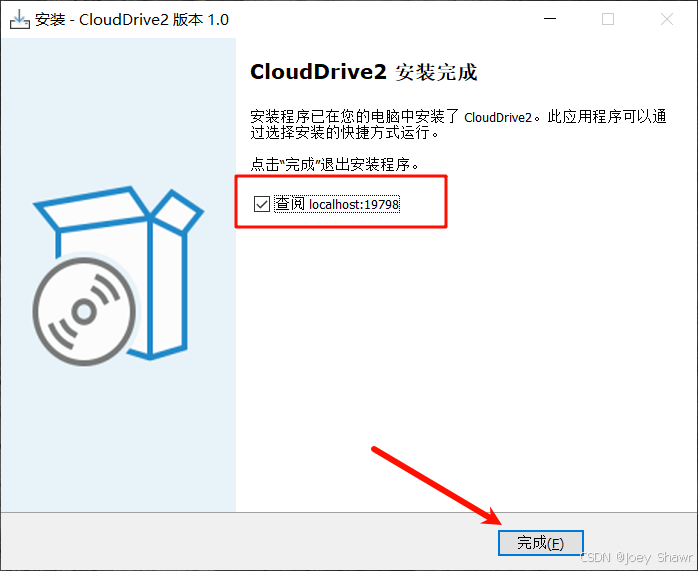Click the light blue left sidebar panel above box

coord(118,111)
